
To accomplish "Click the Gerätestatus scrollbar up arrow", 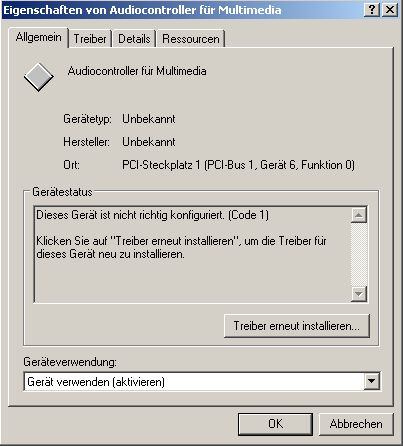I will 359,215.
